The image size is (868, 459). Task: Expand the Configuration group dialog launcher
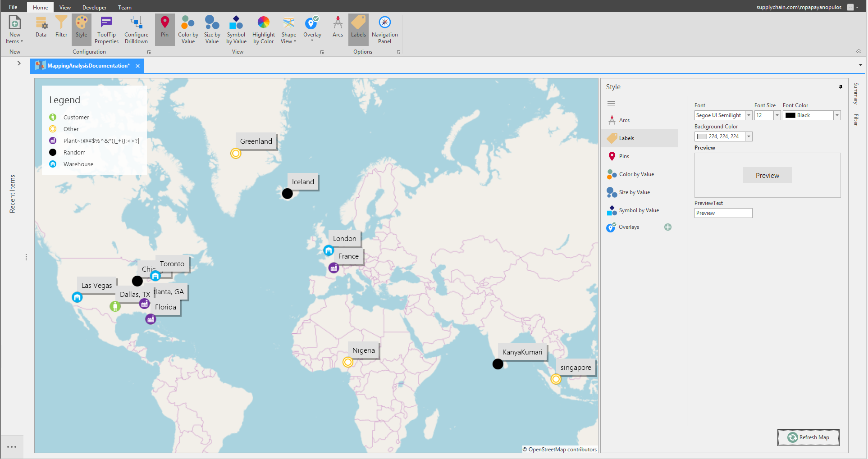point(149,52)
